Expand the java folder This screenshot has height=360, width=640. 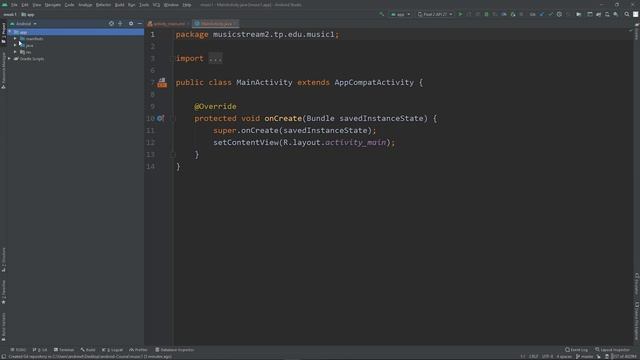click(x=16, y=45)
